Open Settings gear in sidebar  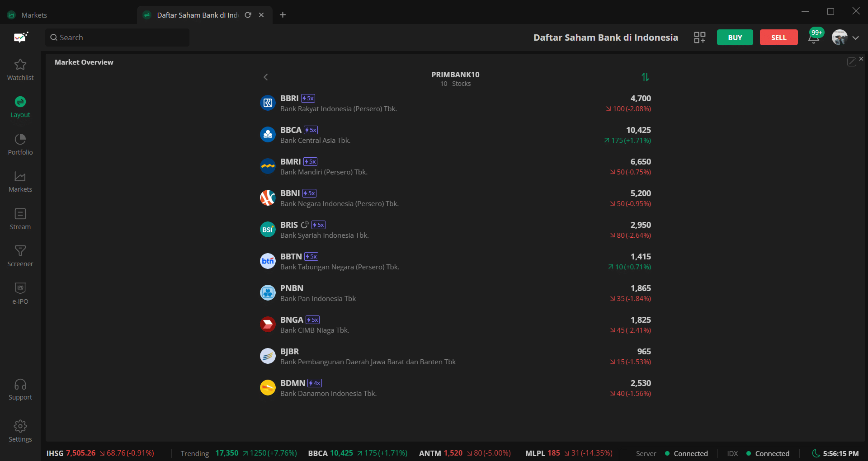20,426
